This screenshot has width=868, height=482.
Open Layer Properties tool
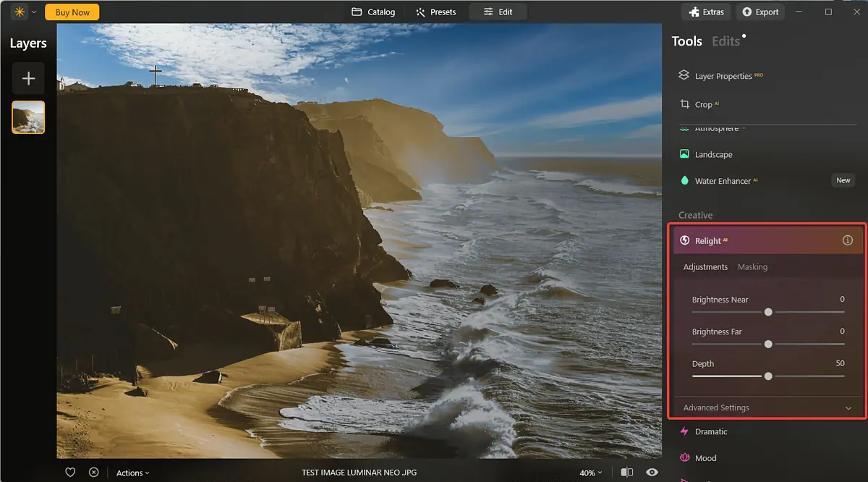coord(723,76)
